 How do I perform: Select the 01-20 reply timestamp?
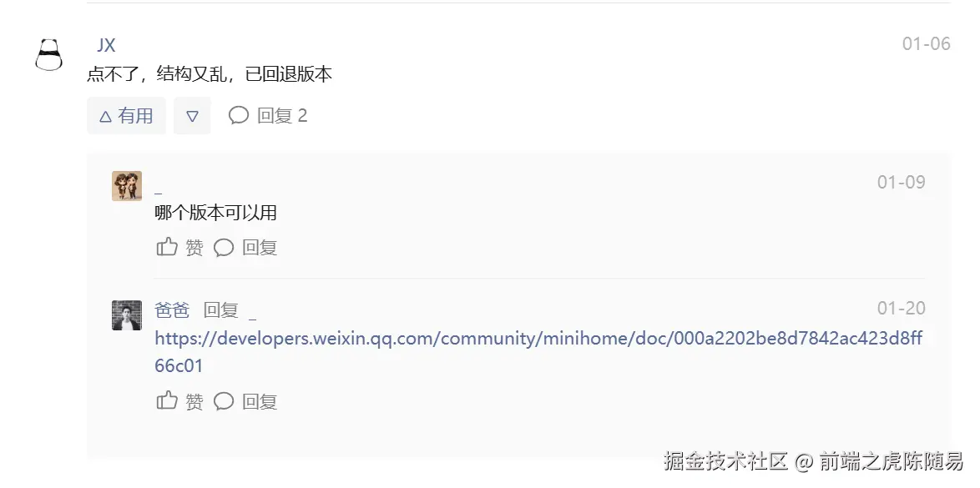click(x=902, y=308)
